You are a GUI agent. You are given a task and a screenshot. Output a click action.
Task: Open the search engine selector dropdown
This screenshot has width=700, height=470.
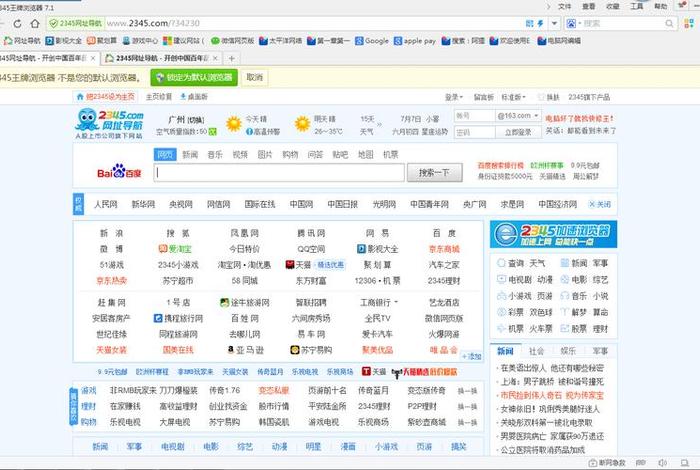574,23
